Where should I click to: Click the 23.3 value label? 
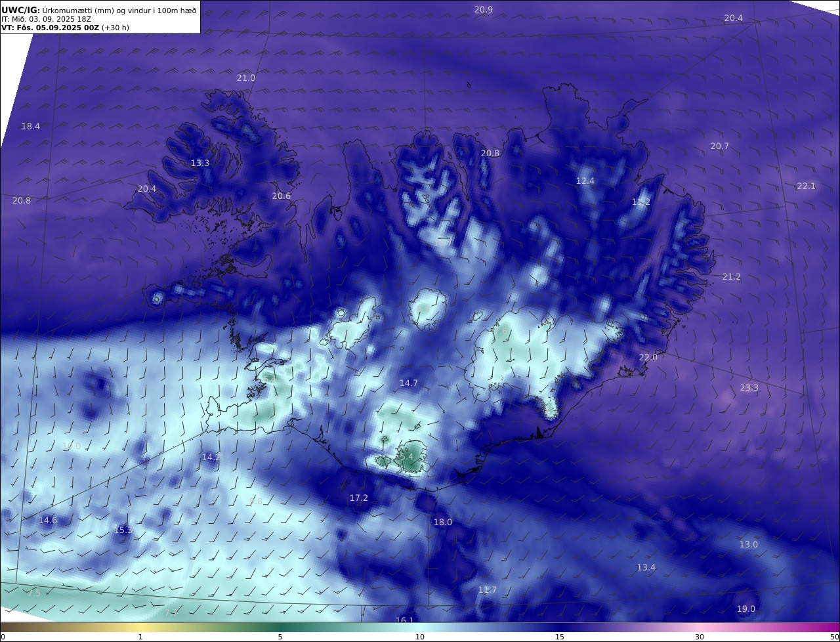coord(749,387)
